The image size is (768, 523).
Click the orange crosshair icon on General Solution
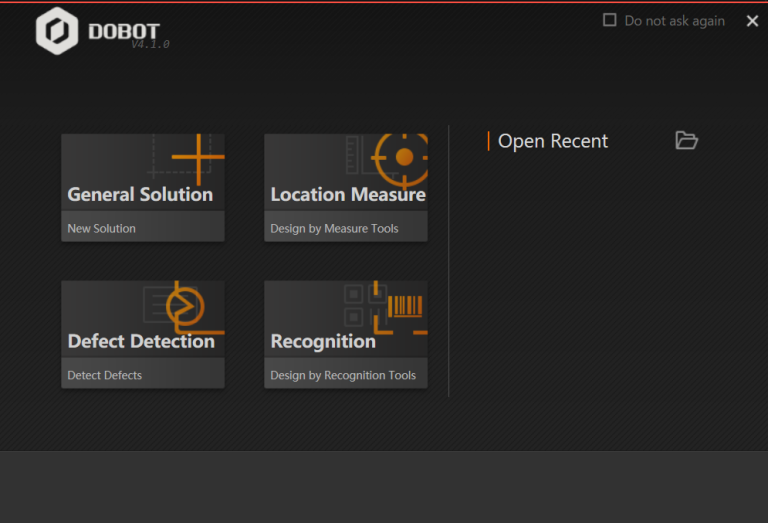coord(198,159)
